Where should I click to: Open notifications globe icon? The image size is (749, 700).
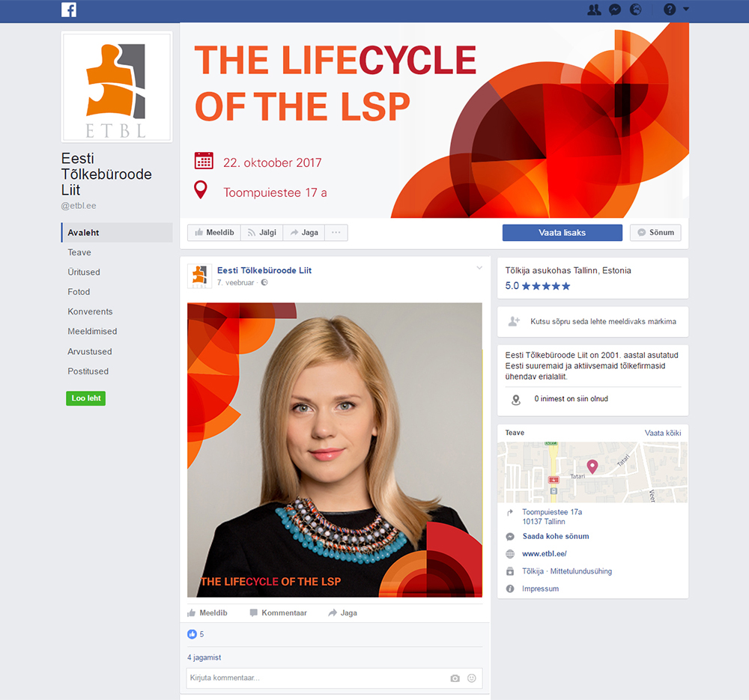click(635, 10)
